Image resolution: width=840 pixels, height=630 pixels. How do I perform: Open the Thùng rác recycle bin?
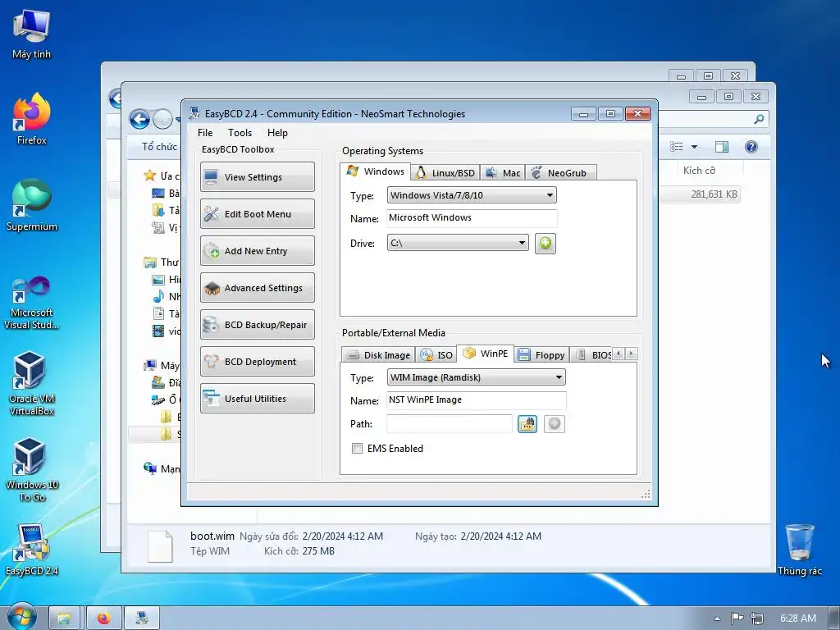pyautogui.click(x=799, y=550)
